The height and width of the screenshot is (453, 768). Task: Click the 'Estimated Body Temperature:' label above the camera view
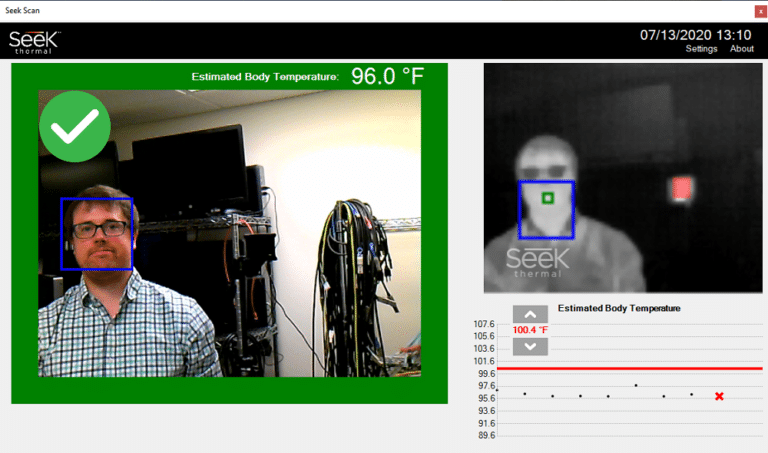(264, 77)
